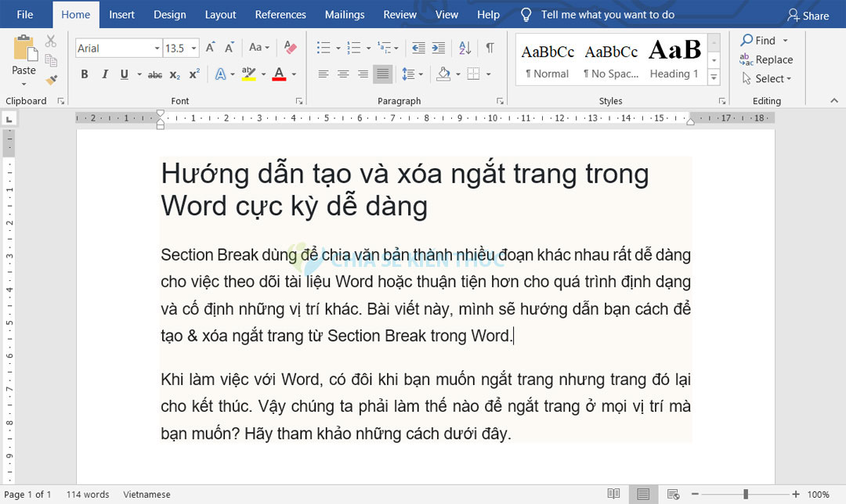Image resolution: width=846 pixels, height=504 pixels.
Task: Select the Subscript icon
Action: point(173,74)
